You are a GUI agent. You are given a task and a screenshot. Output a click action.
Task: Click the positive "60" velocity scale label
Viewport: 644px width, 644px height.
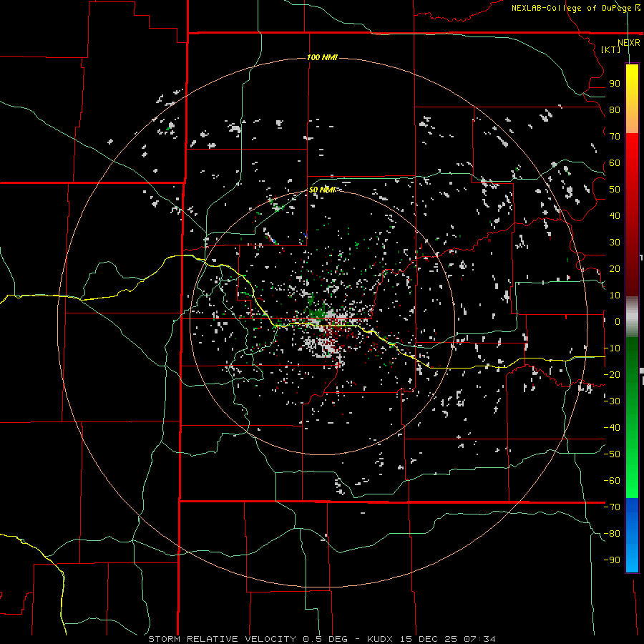point(615,163)
